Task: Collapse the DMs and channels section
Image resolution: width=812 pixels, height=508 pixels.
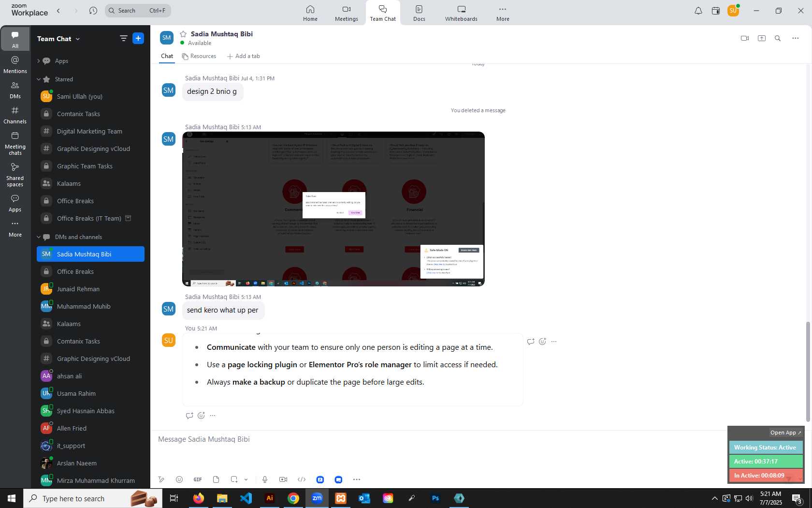Action: click(x=38, y=237)
